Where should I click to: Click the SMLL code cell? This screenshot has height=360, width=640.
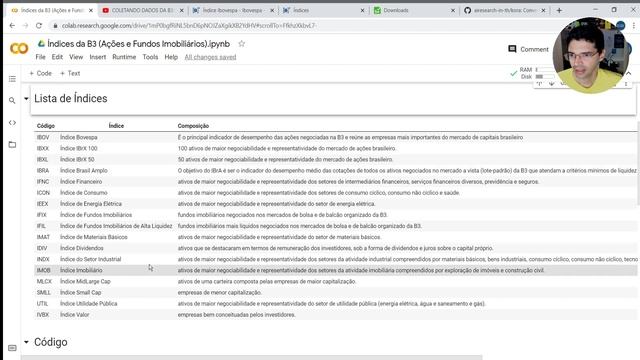[x=44, y=292]
